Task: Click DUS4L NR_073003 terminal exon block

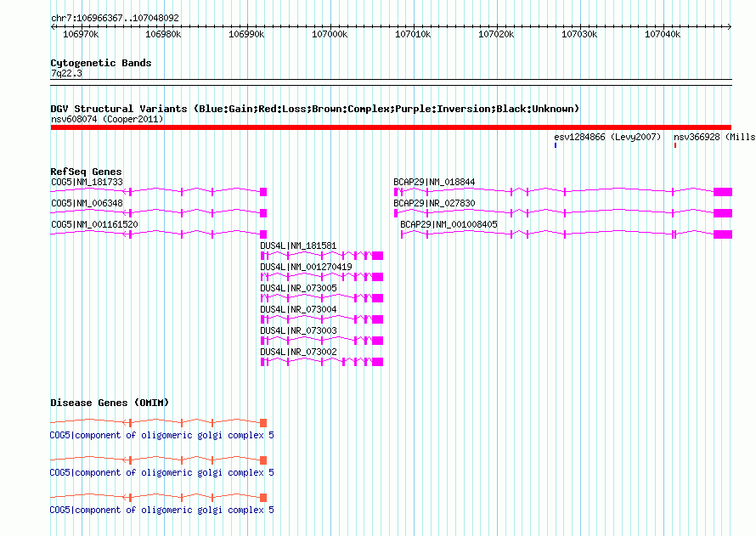Action: [x=377, y=341]
